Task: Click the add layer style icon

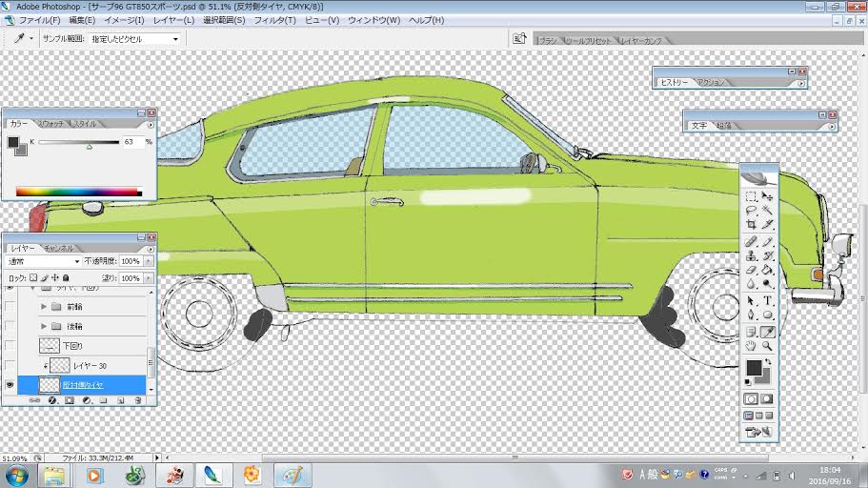Action: [x=52, y=400]
